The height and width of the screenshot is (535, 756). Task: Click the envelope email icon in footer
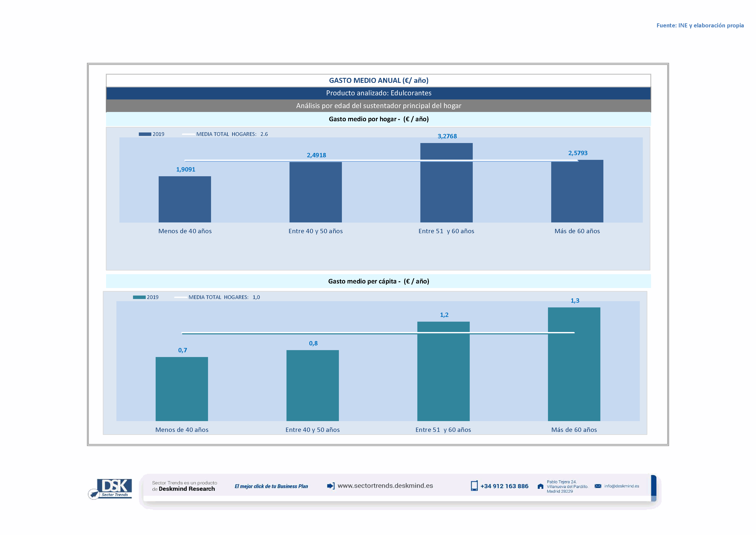598,486
